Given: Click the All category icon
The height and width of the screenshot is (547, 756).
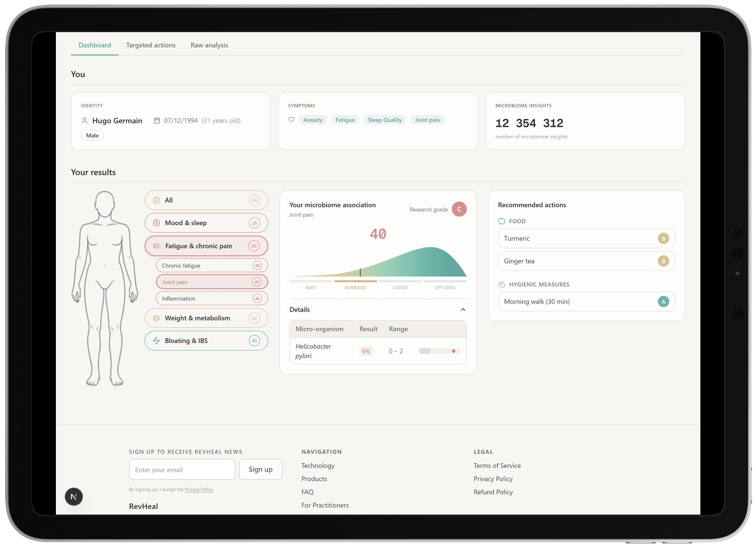Looking at the screenshot, I should [x=156, y=200].
